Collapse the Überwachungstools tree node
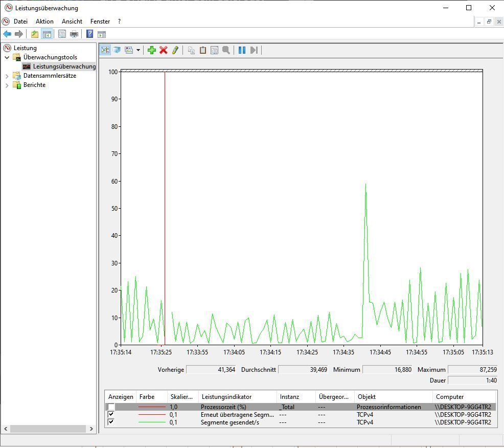The height and width of the screenshot is (448, 504). (7, 57)
